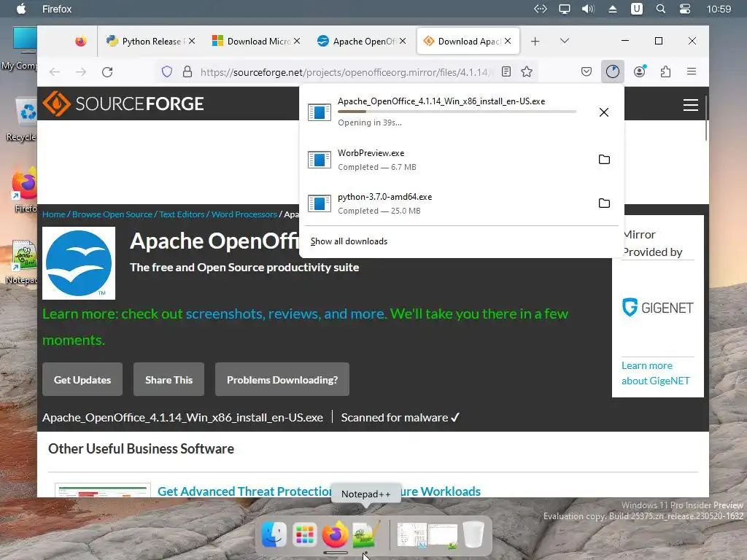Click the Word Processors breadcrumb
The width and height of the screenshot is (747, 560).
click(x=244, y=214)
